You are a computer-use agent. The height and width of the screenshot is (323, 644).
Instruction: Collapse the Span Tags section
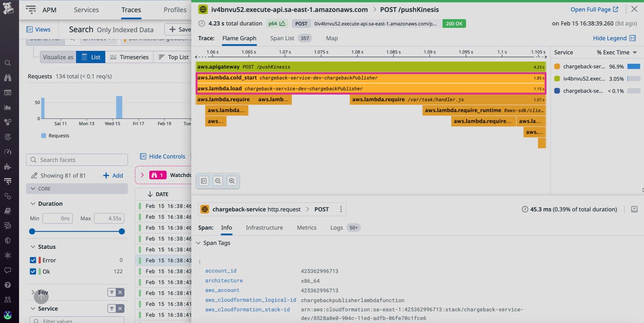pyautogui.click(x=198, y=243)
